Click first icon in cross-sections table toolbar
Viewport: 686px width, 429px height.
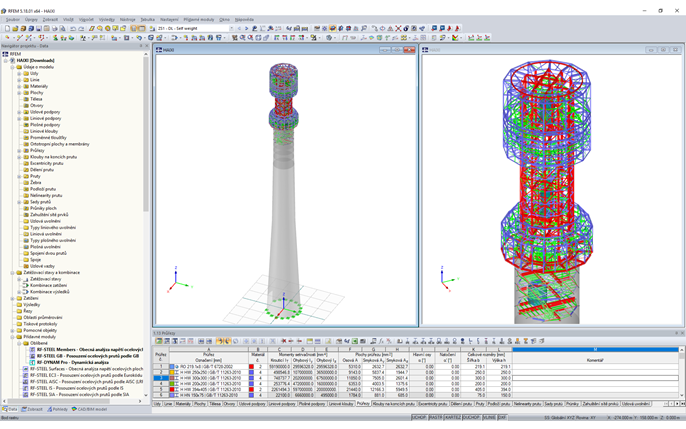click(159, 341)
